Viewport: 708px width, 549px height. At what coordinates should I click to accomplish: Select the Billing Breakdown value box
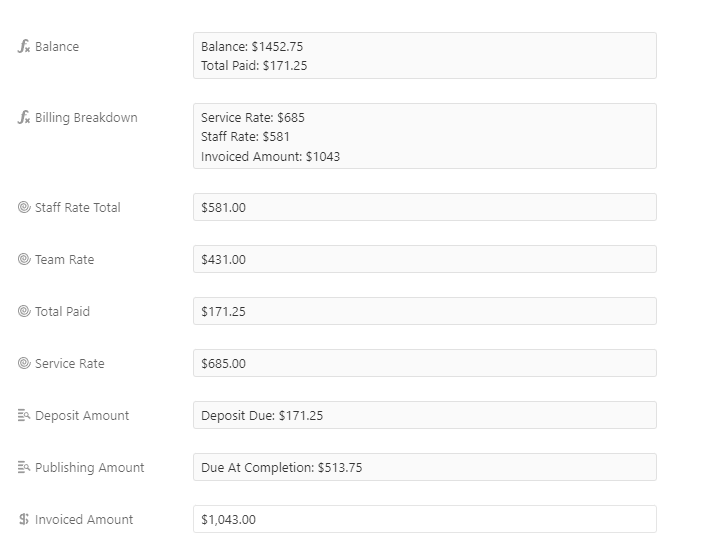tap(425, 136)
